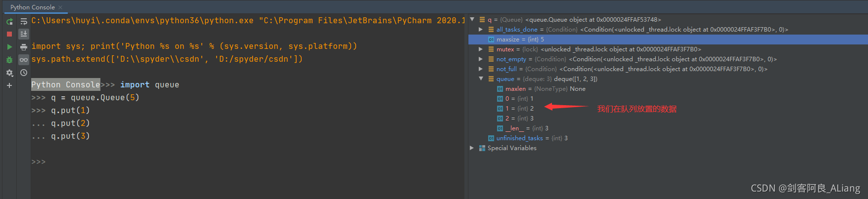868x199 pixels.
Task: Expand the all_tasks_done variable
Action: (x=481, y=30)
